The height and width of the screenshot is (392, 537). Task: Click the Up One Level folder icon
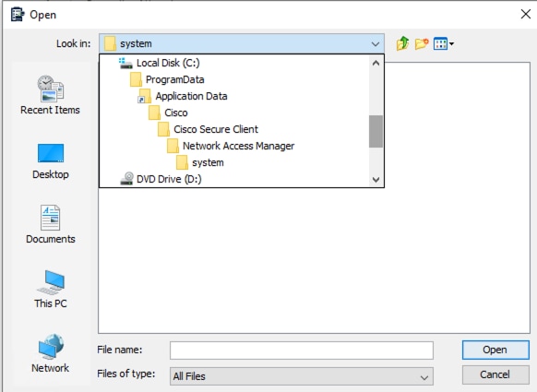pyautogui.click(x=402, y=43)
